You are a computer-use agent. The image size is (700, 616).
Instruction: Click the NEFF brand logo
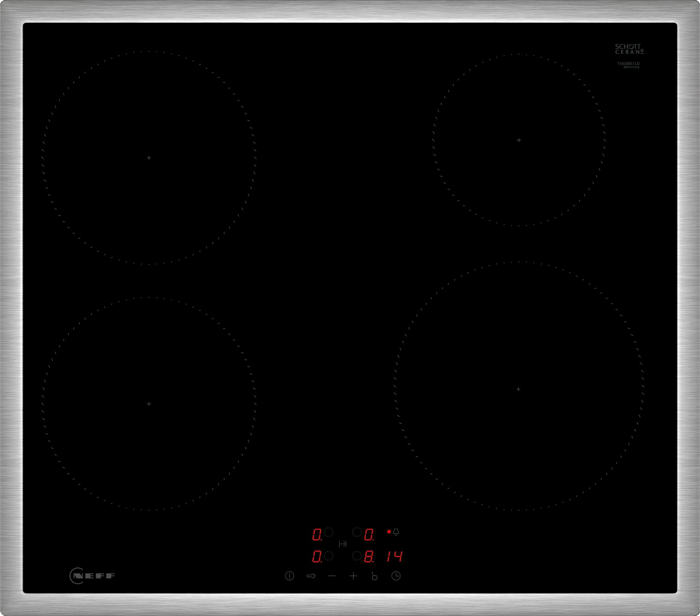coord(92,576)
